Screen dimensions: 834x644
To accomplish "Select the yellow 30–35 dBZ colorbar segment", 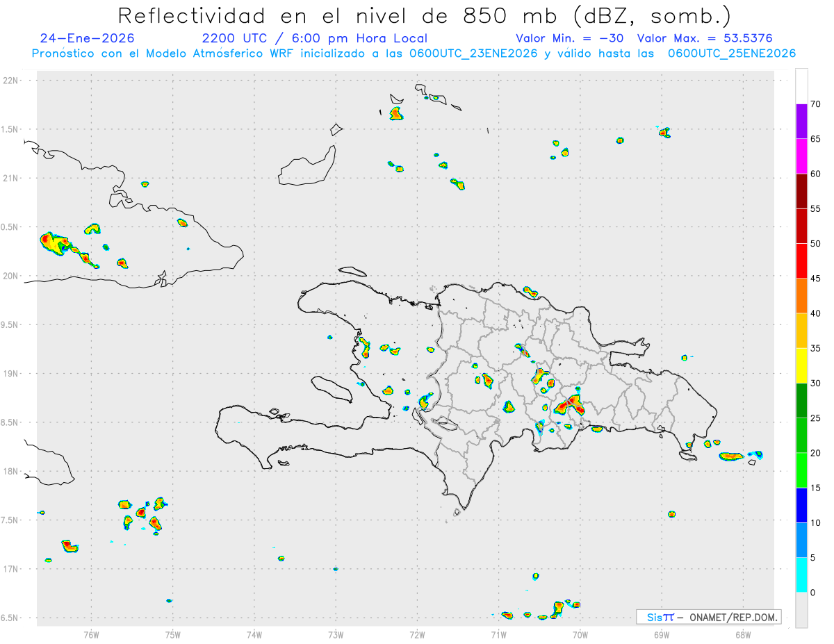I will [x=801, y=365].
